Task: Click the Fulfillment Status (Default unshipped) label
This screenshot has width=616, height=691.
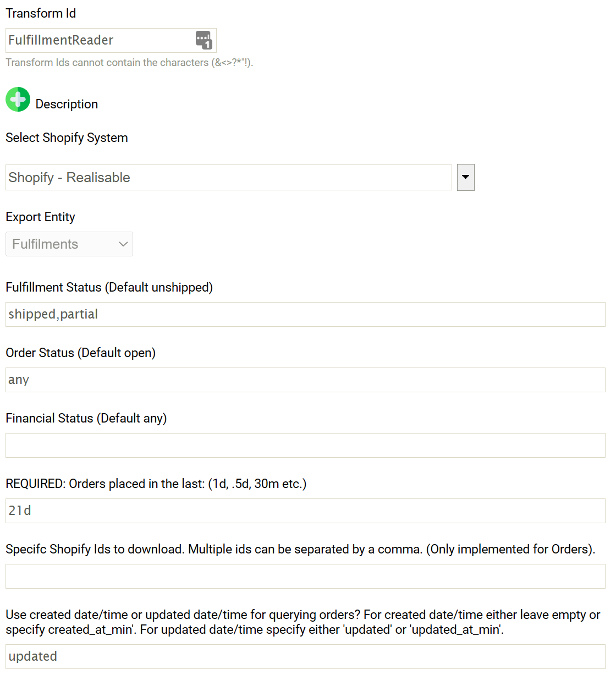Action: pyautogui.click(x=109, y=287)
